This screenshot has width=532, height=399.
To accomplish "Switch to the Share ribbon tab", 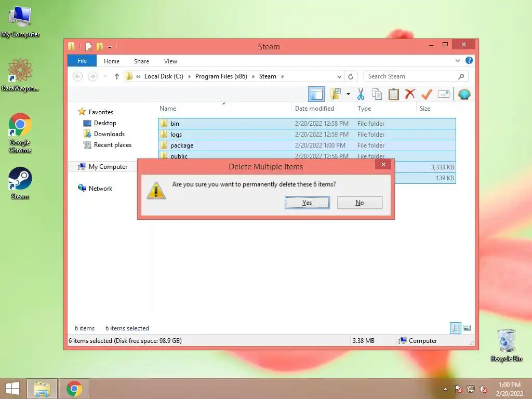I will (x=141, y=61).
